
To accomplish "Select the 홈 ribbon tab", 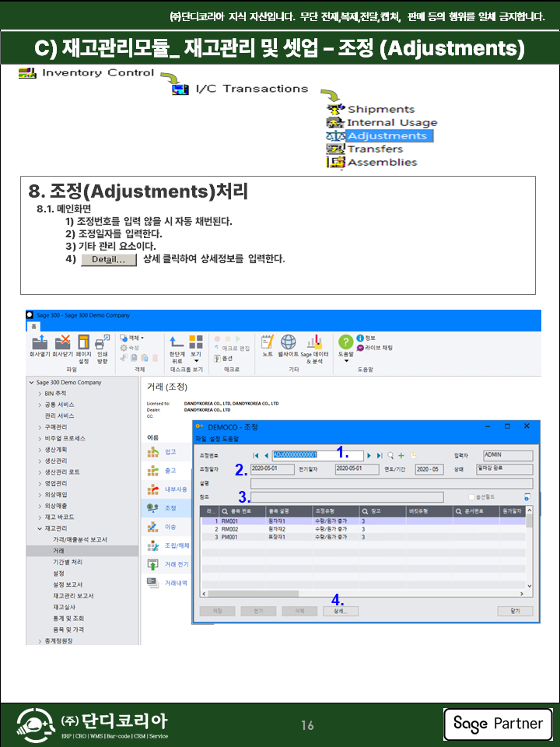I will (x=33, y=326).
